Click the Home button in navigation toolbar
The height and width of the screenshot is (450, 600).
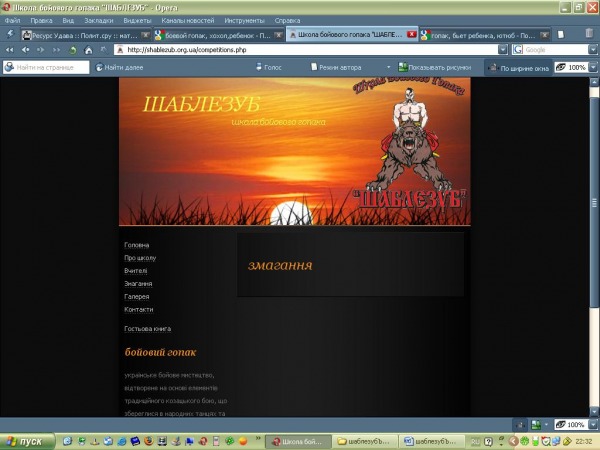[88, 49]
